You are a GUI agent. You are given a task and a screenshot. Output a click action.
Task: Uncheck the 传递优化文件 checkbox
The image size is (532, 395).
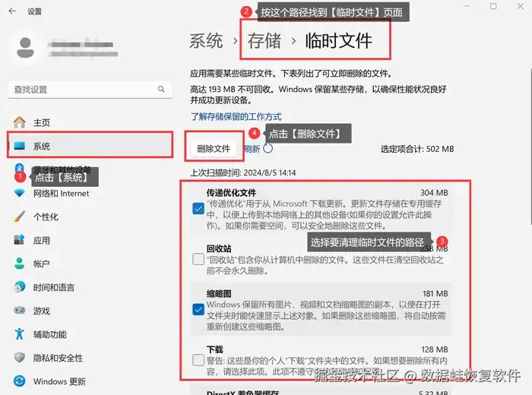pyautogui.click(x=198, y=209)
